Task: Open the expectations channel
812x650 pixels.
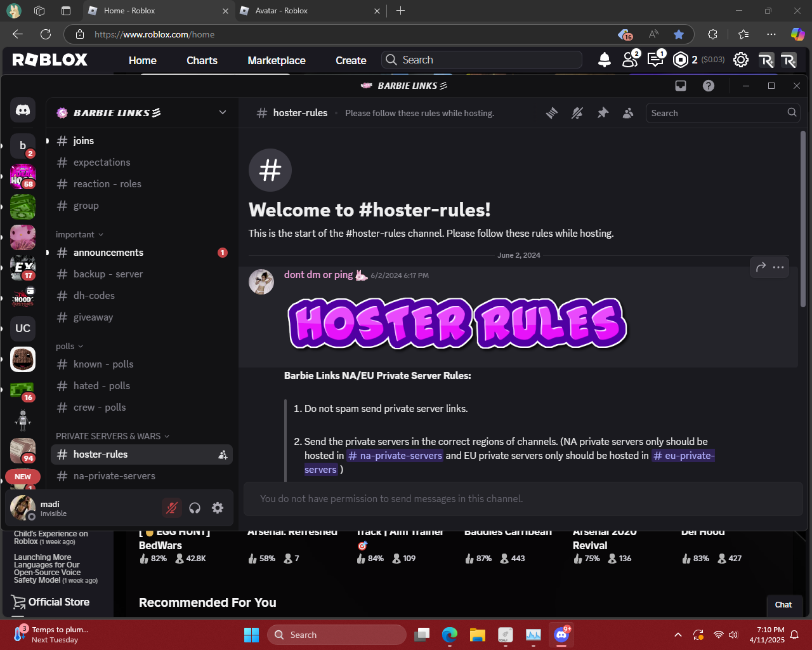Action: point(141,162)
